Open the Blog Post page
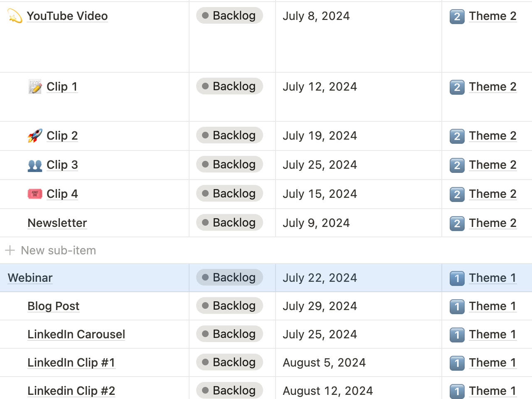Viewport: 532px width, 399px height. (x=53, y=306)
